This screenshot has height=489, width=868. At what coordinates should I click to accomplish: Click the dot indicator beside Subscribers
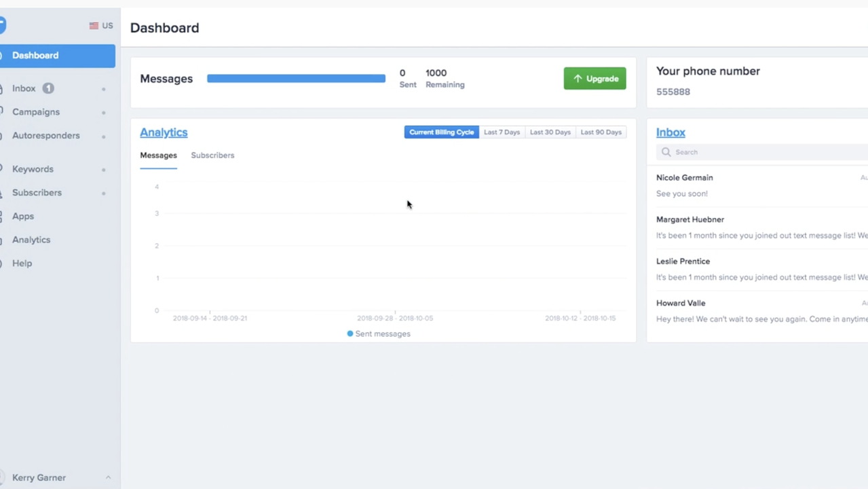click(x=103, y=194)
